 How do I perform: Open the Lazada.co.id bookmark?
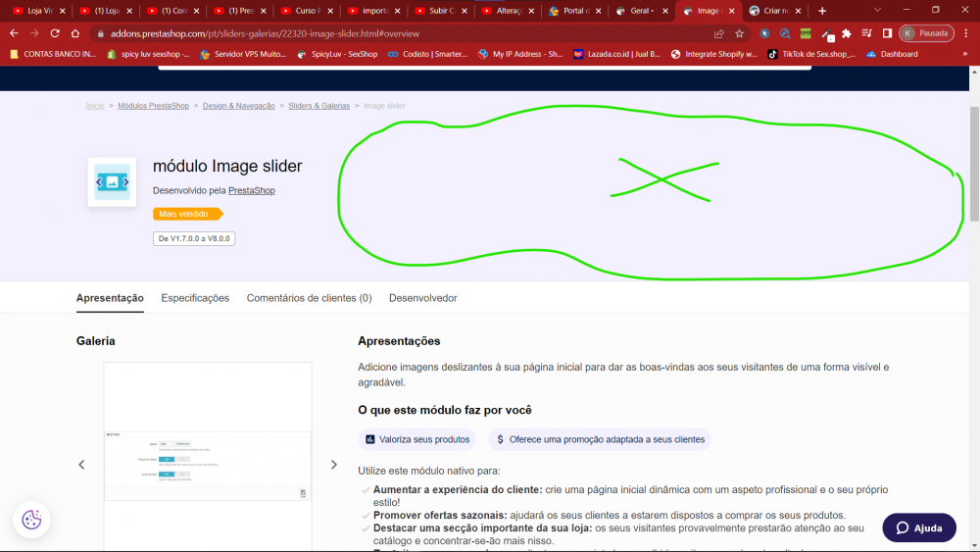(616, 54)
